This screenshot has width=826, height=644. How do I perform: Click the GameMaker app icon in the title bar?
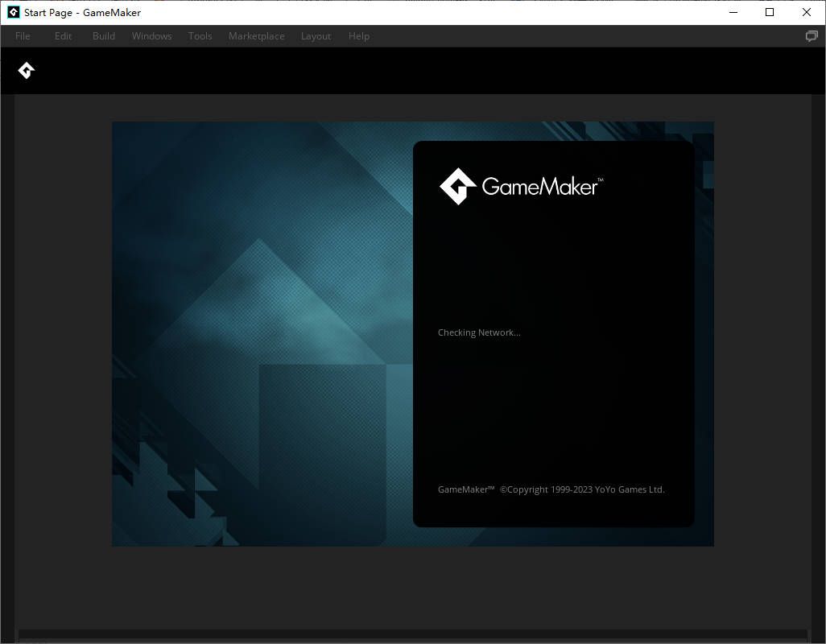click(13, 12)
